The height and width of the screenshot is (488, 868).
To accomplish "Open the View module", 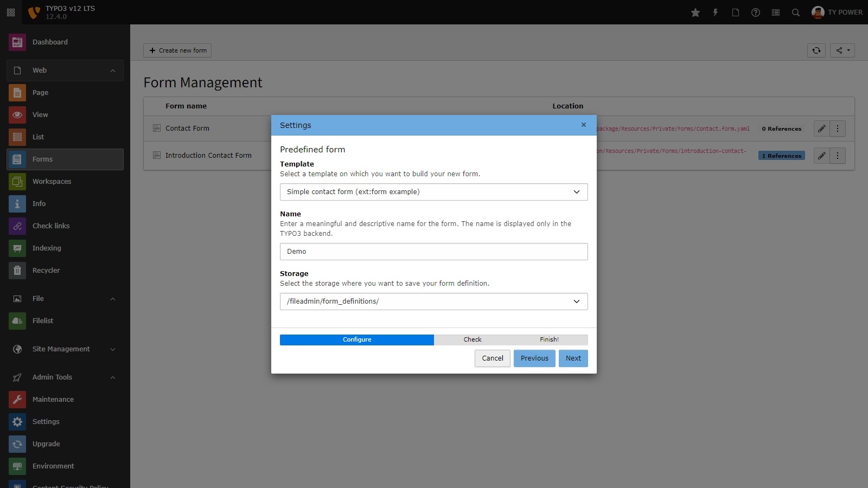I will point(65,114).
